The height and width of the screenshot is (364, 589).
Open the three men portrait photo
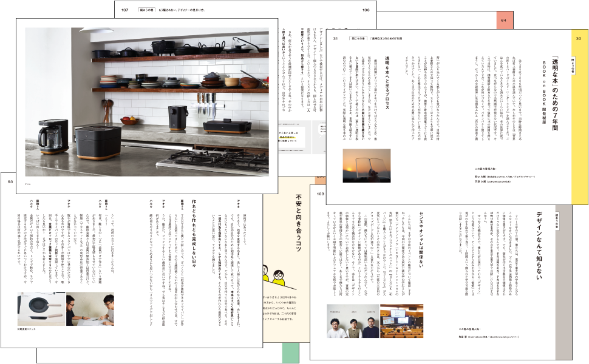[x=353, y=321]
